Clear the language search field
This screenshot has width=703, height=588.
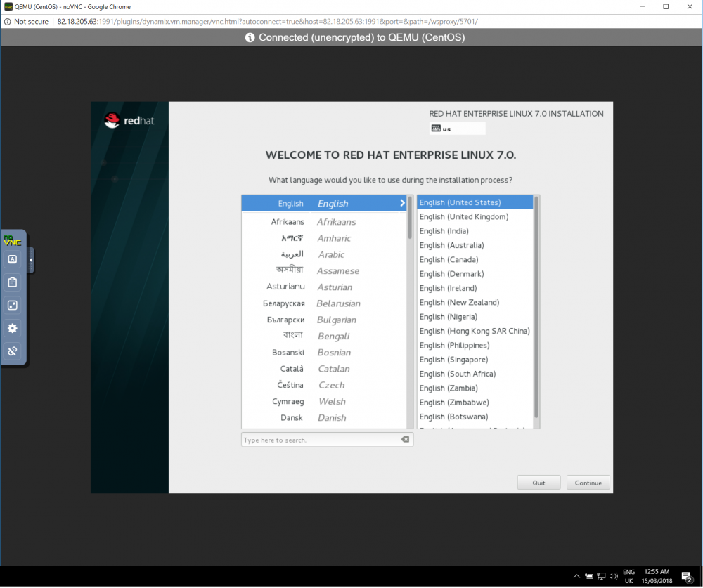pyautogui.click(x=406, y=440)
